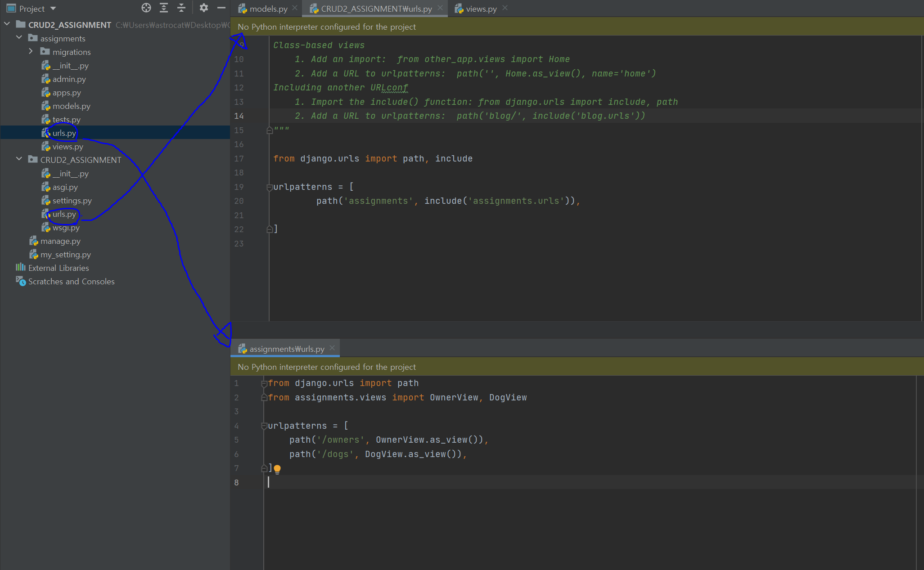924x570 pixels.
Task: Open manage.py from the project tree
Action: (60, 241)
